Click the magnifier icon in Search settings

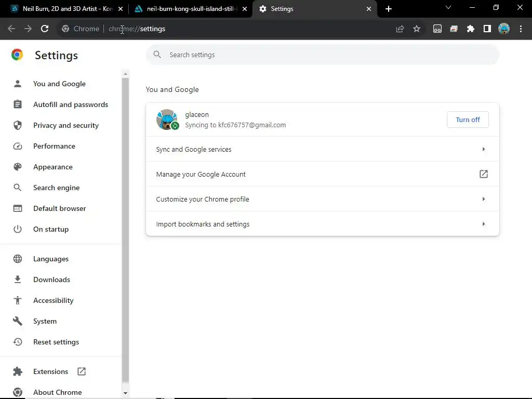(x=157, y=54)
